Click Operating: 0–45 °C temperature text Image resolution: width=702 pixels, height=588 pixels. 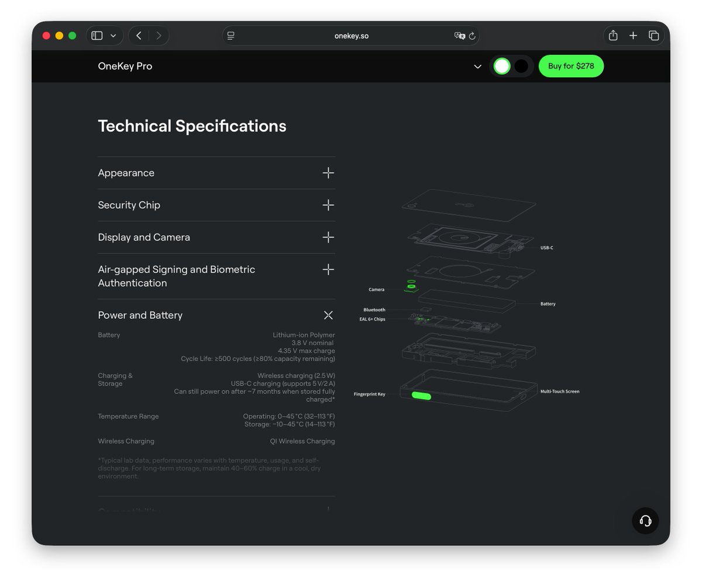click(x=289, y=417)
